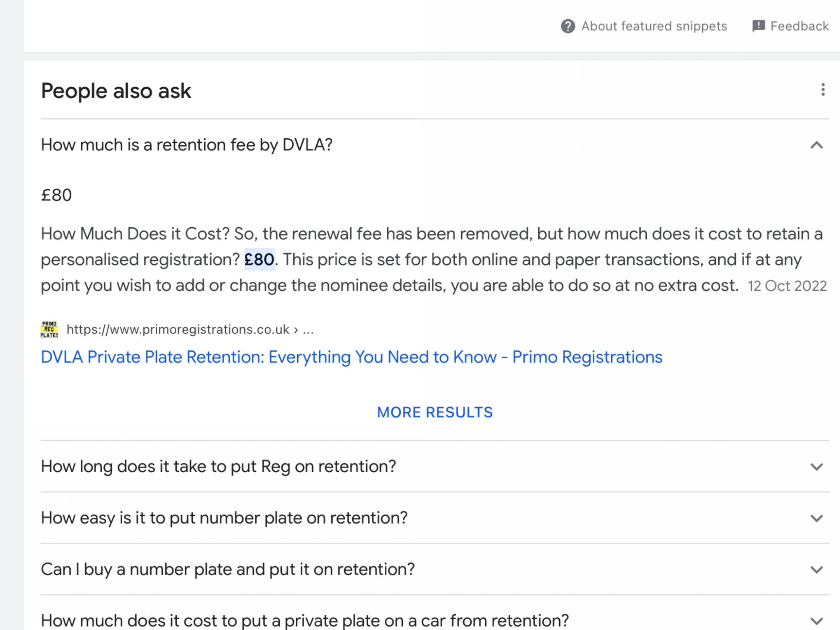Click the chevron beside the 'How long does it take' question
The image size is (840, 630).
click(x=816, y=467)
